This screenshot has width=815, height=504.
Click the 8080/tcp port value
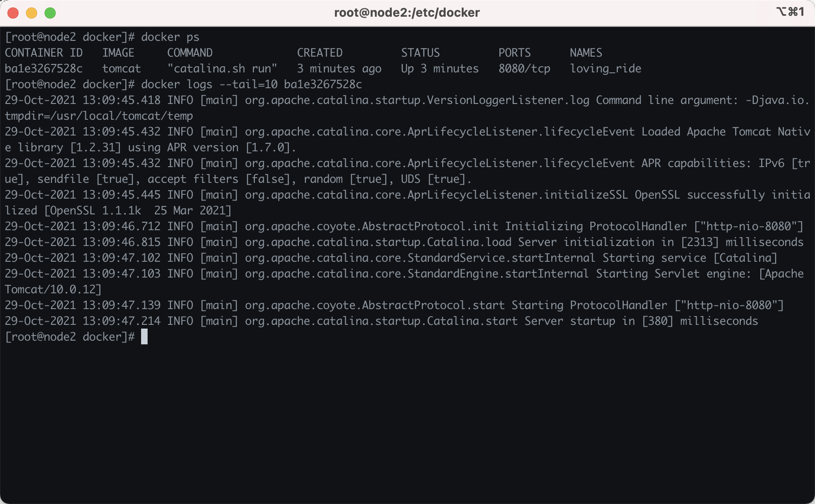(x=524, y=69)
